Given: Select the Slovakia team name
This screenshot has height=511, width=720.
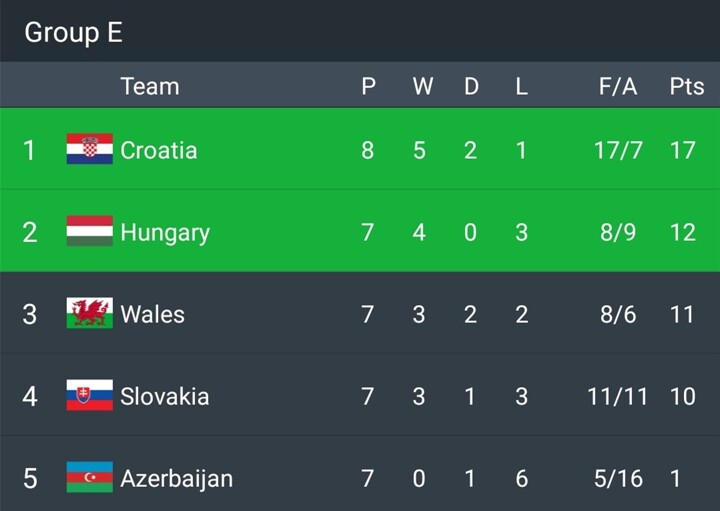Looking at the screenshot, I should [x=165, y=396].
